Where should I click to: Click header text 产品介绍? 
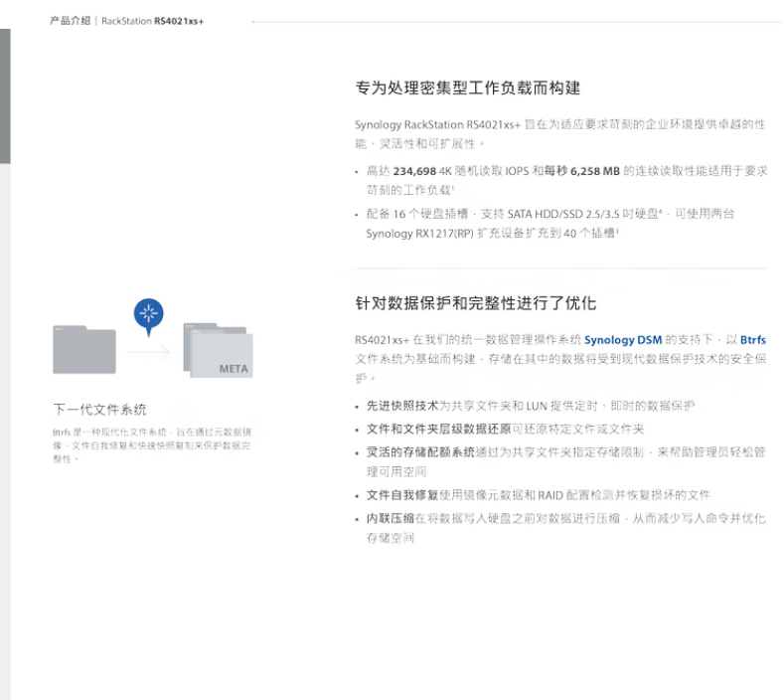tap(70, 21)
